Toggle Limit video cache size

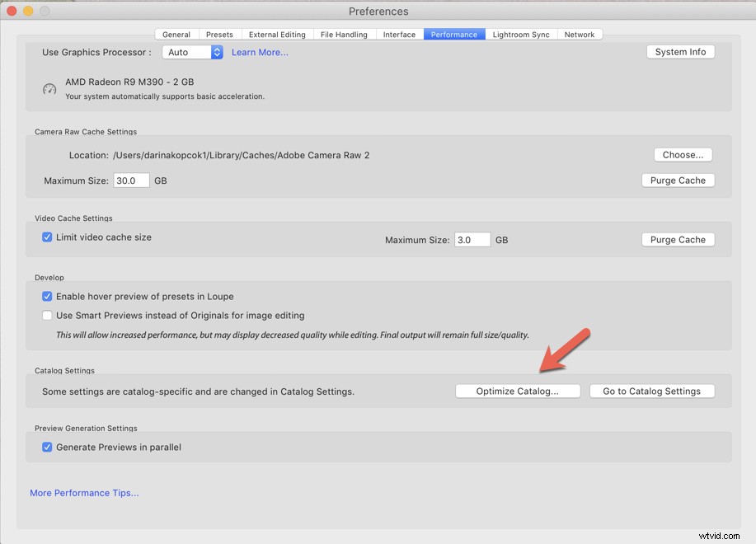(47, 237)
